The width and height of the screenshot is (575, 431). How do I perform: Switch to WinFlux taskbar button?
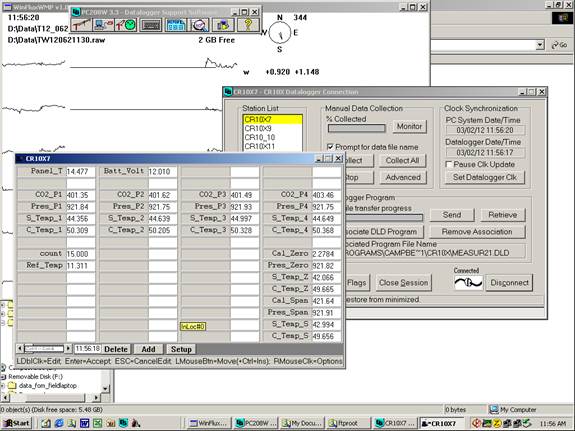209,423
